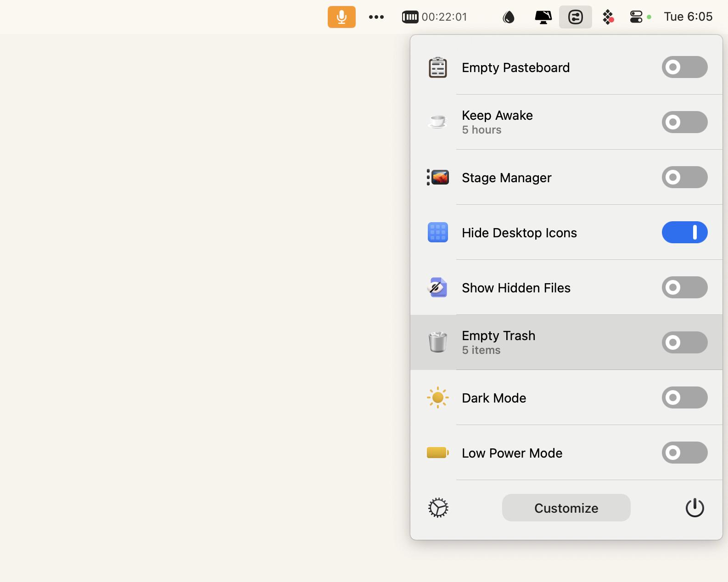
Task: Toggle the Empty Pasteboard switch
Action: 684,67
